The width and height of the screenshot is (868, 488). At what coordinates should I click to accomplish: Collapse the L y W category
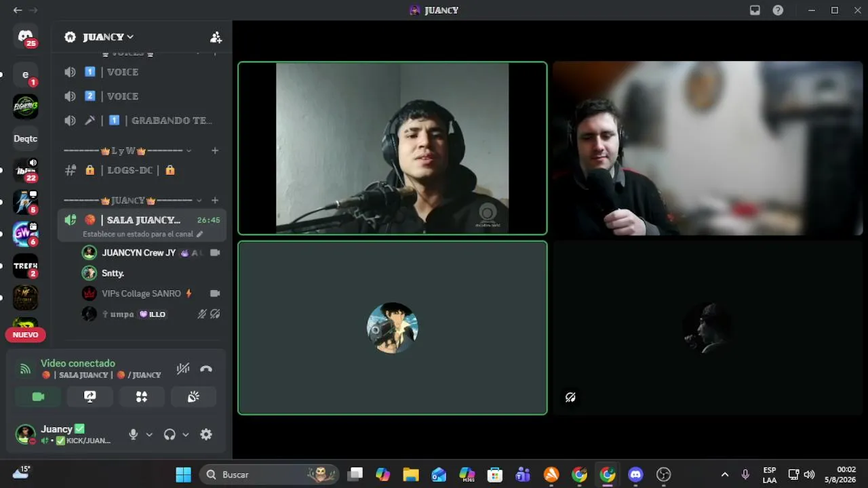tap(127, 150)
